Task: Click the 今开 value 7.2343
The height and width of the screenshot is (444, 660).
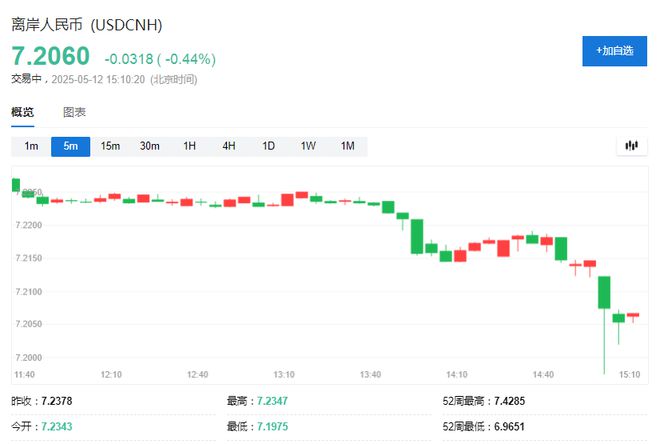Action: [x=57, y=427]
